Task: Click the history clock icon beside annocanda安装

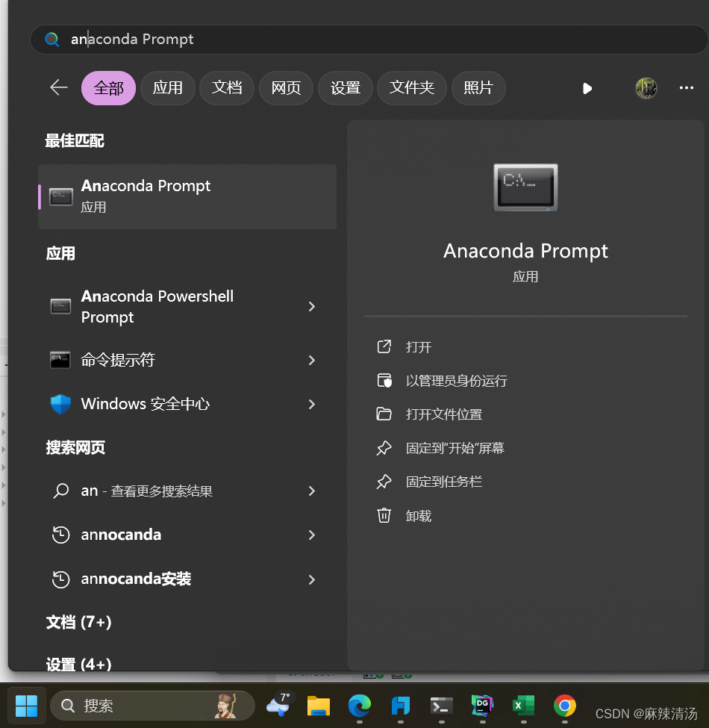Action: pyautogui.click(x=60, y=579)
